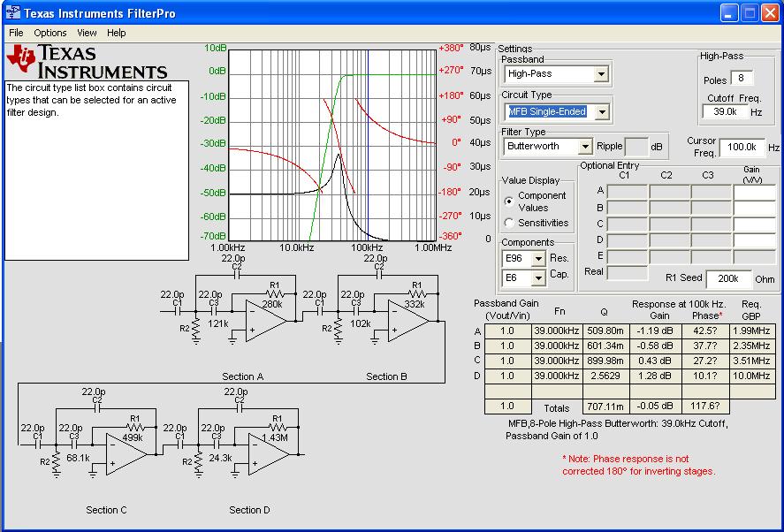This screenshot has width=784, height=532.
Task: Click Optional Entry C1 field for row A
Action: pos(628,192)
